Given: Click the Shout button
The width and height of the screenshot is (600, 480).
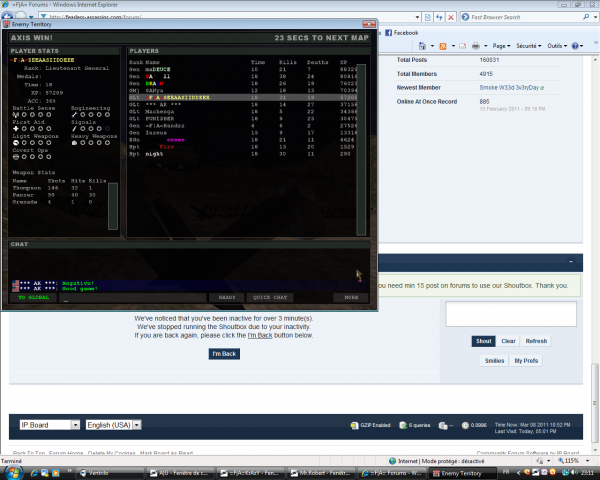Looking at the screenshot, I should coord(483,341).
